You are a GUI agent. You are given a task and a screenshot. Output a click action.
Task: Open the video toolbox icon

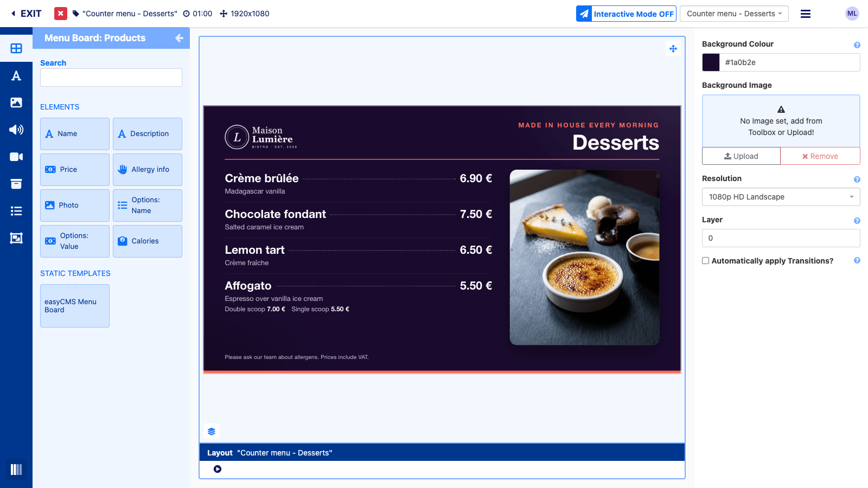pyautogui.click(x=16, y=157)
